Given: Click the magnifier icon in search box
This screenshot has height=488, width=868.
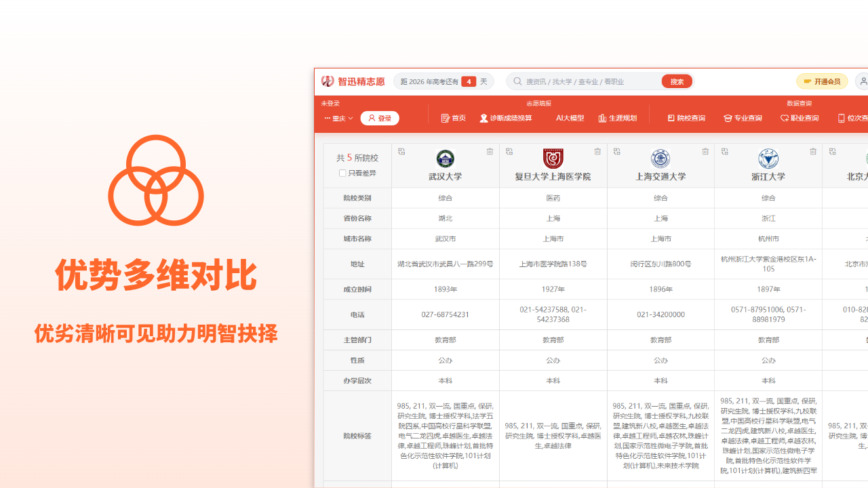Looking at the screenshot, I should coord(518,81).
